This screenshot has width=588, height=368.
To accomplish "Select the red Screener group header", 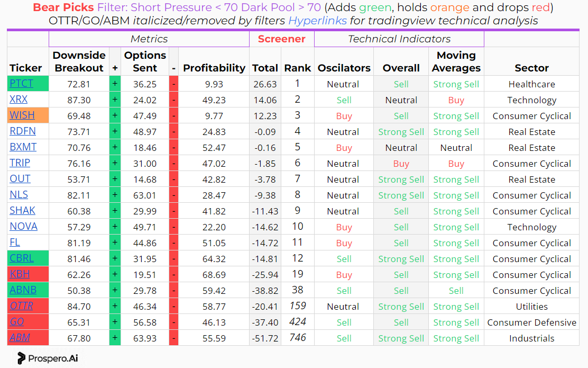I will tap(282, 39).
